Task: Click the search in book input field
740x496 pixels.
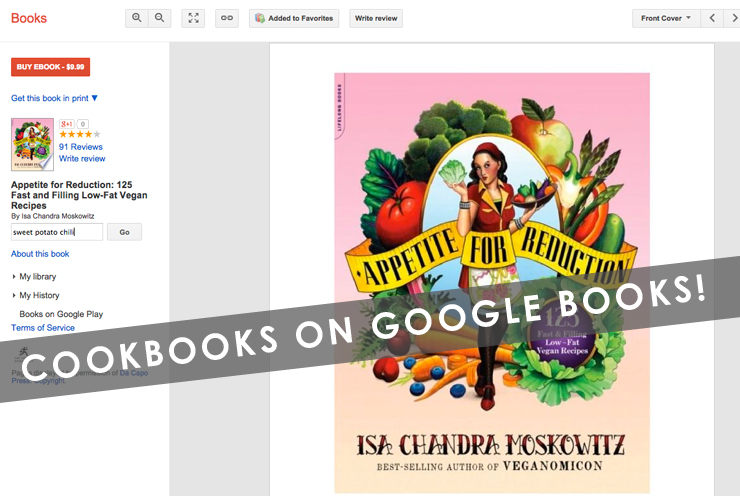Action: pyautogui.click(x=57, y=232)
